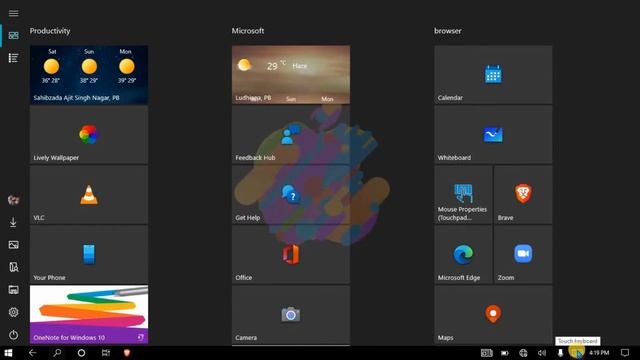Viewport: 640px width, 360px height.
Task: Open Mouse Properties (Touchpad) tile
Action: (463, 194)
